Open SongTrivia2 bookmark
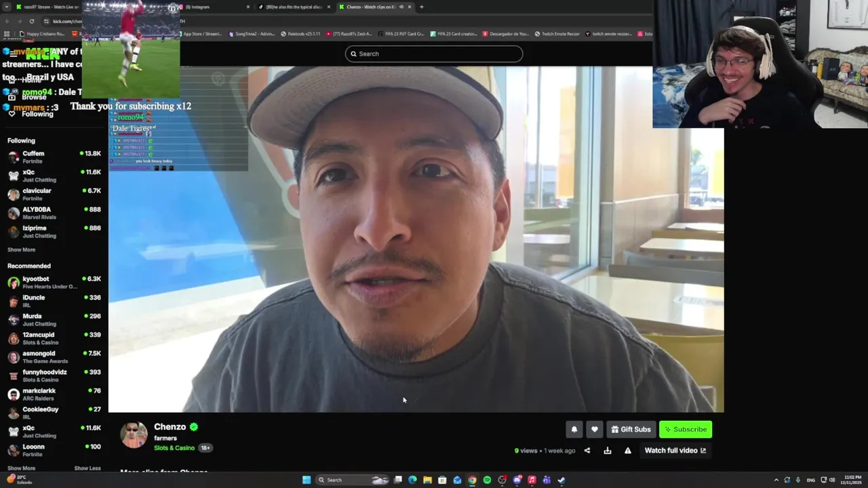The image size is (868, 488). (252, 34)
